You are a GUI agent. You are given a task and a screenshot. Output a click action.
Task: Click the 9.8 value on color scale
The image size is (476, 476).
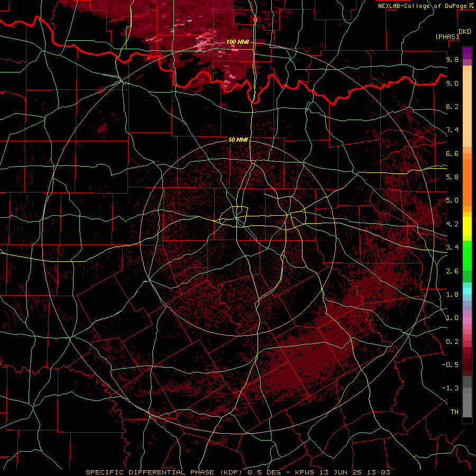[x=452, y=59]
